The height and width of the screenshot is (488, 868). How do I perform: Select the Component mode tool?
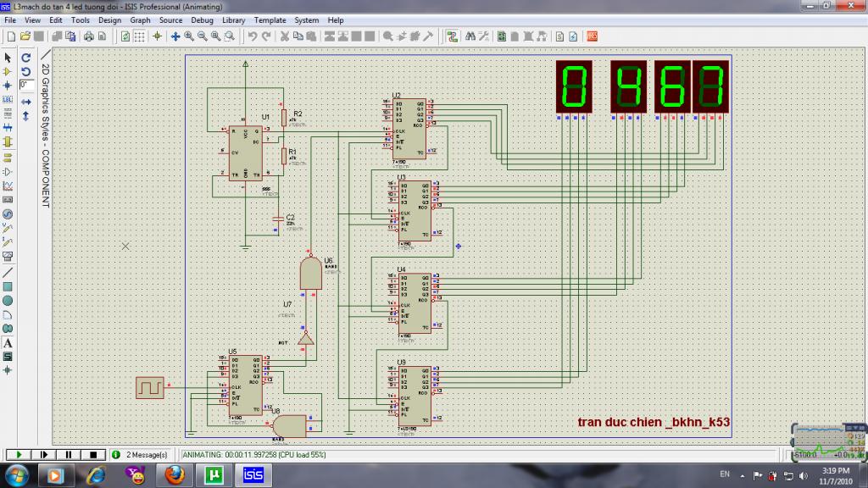click(8, 72)
